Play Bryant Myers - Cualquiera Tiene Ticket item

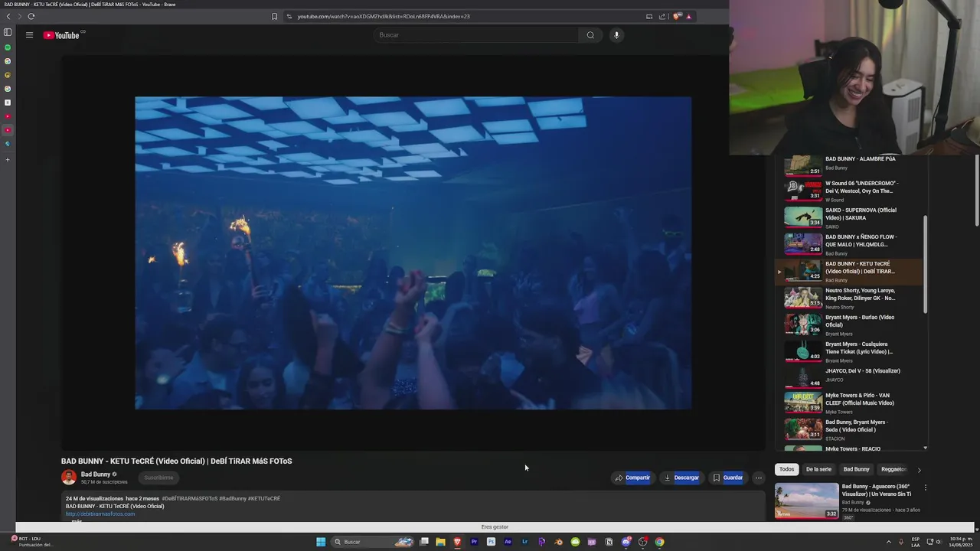click(850, 351)
